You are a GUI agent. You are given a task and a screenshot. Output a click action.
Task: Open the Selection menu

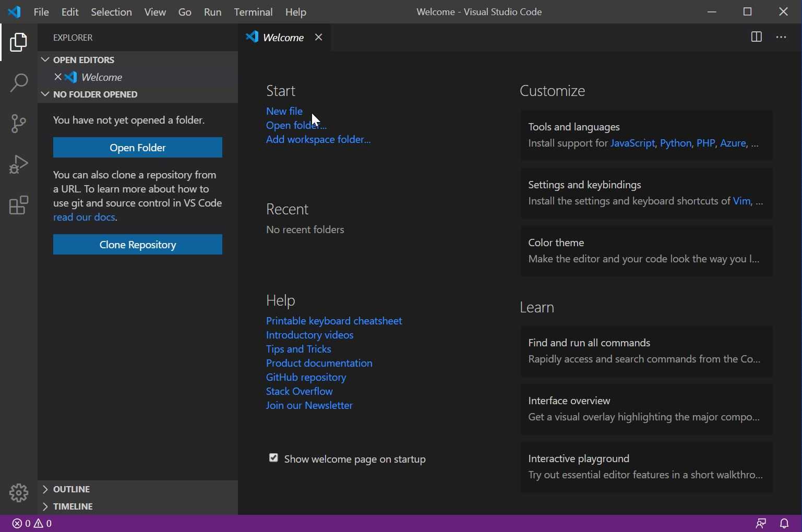click(111, 11)
